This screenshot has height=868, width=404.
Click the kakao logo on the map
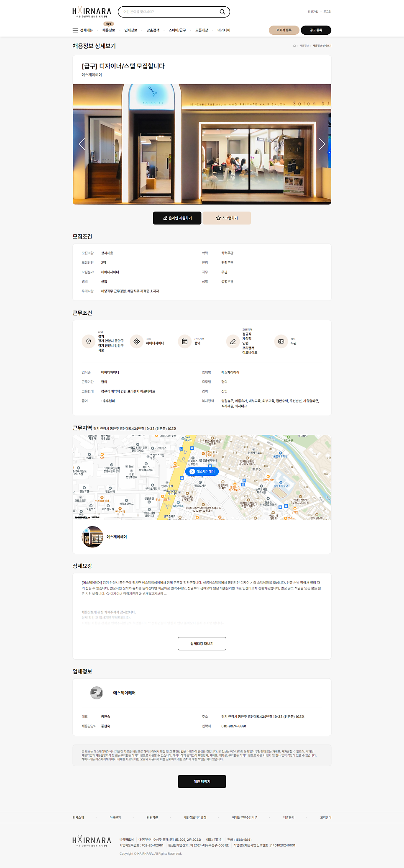pos(95,517)
